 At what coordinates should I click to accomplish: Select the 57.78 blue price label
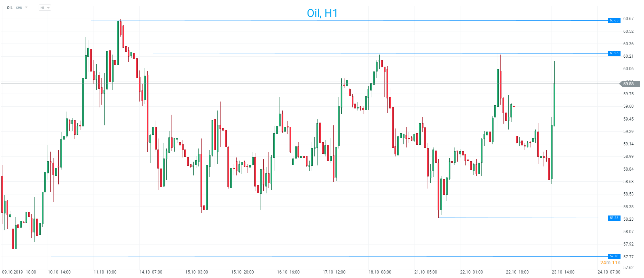[x=614, y=256]
